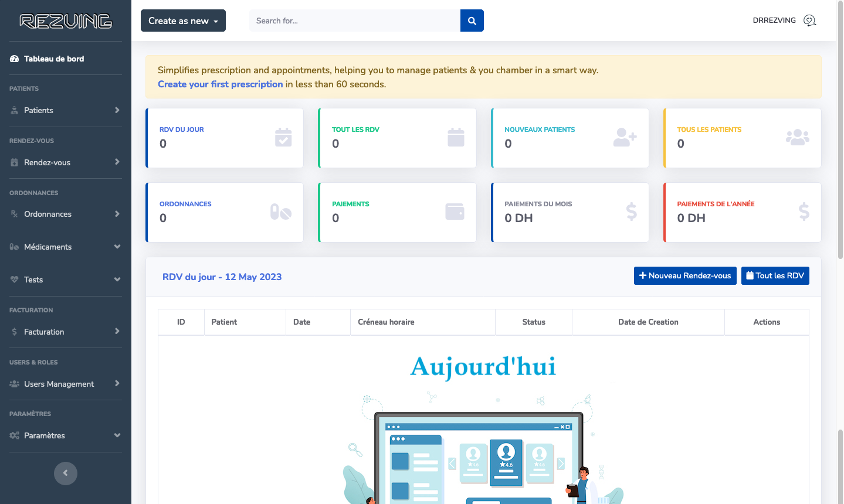Follow the Create your first prescription link
844x504 pixels.
(221, 84)
